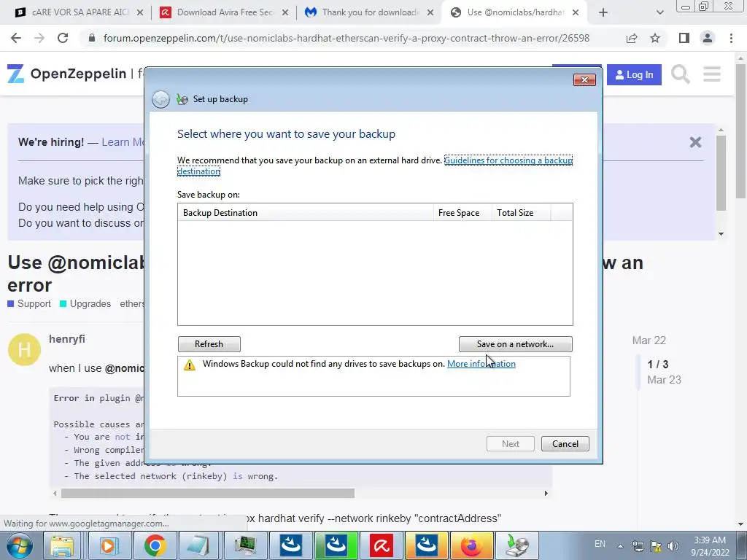Click henryfi's avatar
Image resolution: width=747 pixels, height=560 pixels.
(x=24, y=349)
